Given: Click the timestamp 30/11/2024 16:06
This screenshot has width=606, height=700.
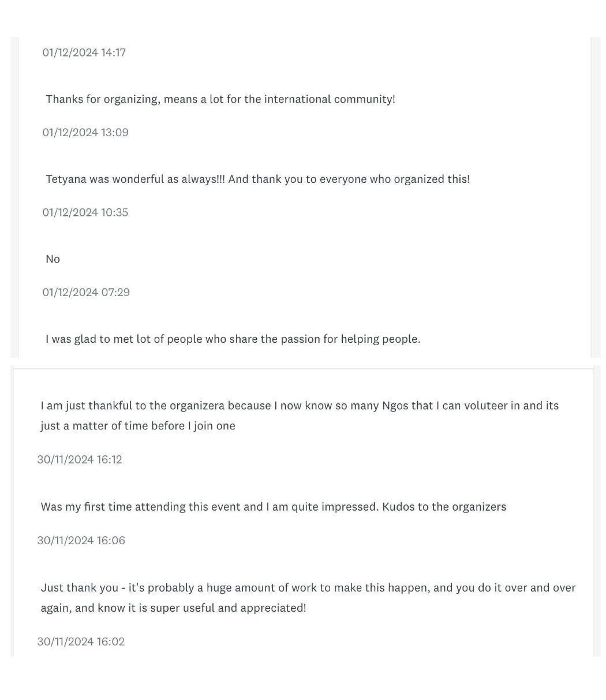Looking at the screenshot, I should click(81, 540).
